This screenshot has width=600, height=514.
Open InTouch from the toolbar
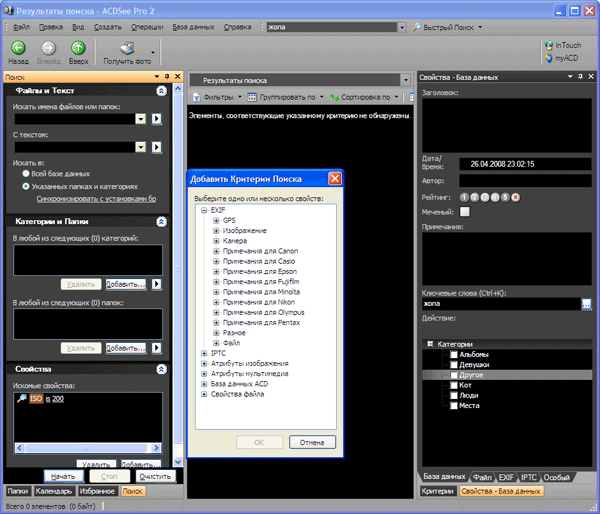tap(562, 45)
